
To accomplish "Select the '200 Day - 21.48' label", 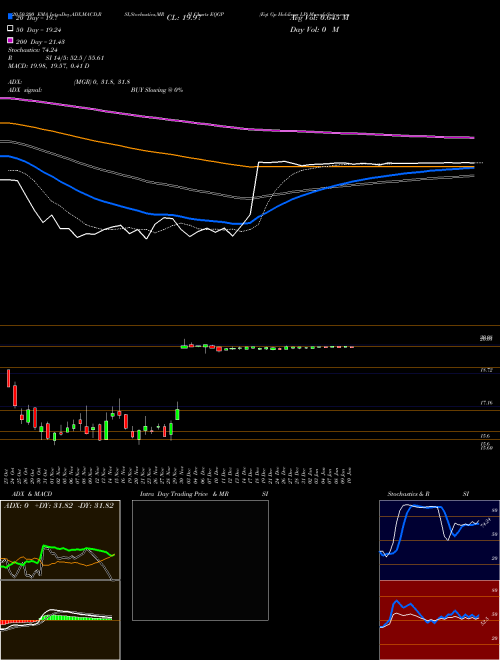I will (x=40, y=42).
